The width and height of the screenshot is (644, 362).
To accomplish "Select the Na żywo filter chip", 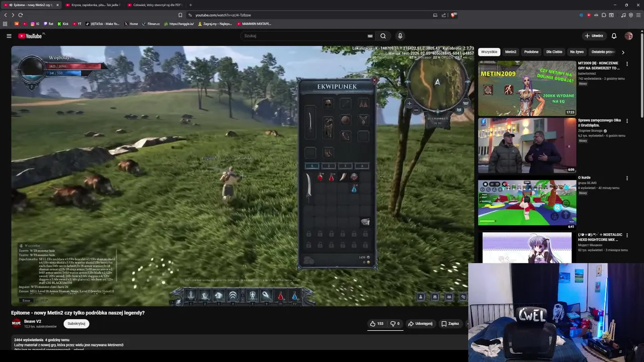I will [577, 52].
